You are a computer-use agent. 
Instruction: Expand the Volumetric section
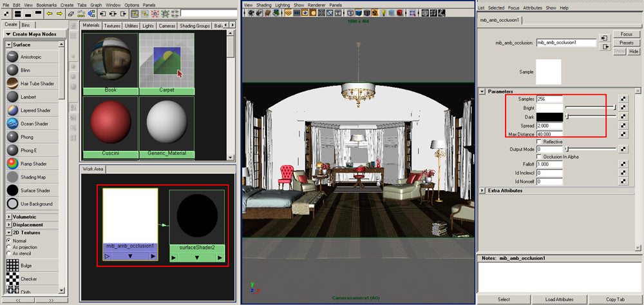(x=9, y=217)
